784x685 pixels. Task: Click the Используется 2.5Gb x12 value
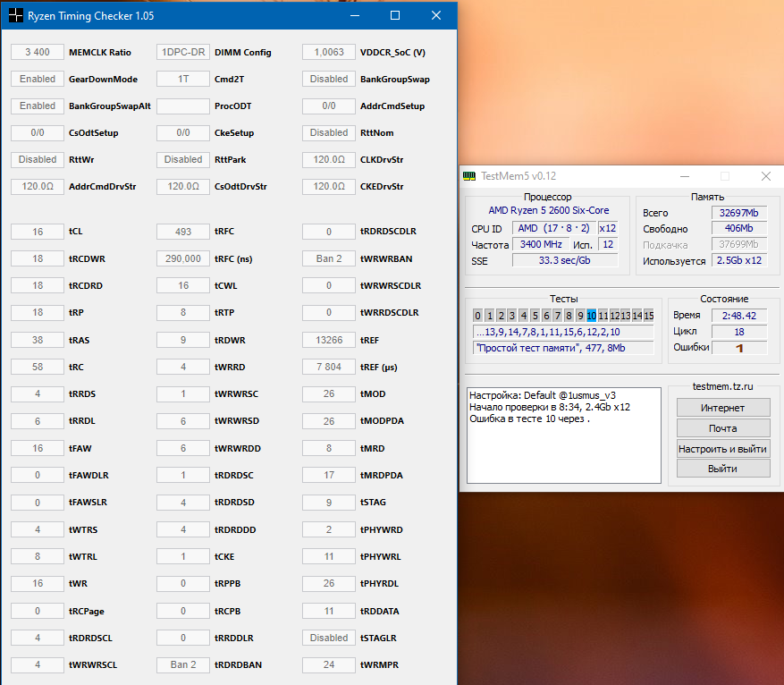pyautogui.click(x=739, y=260)
